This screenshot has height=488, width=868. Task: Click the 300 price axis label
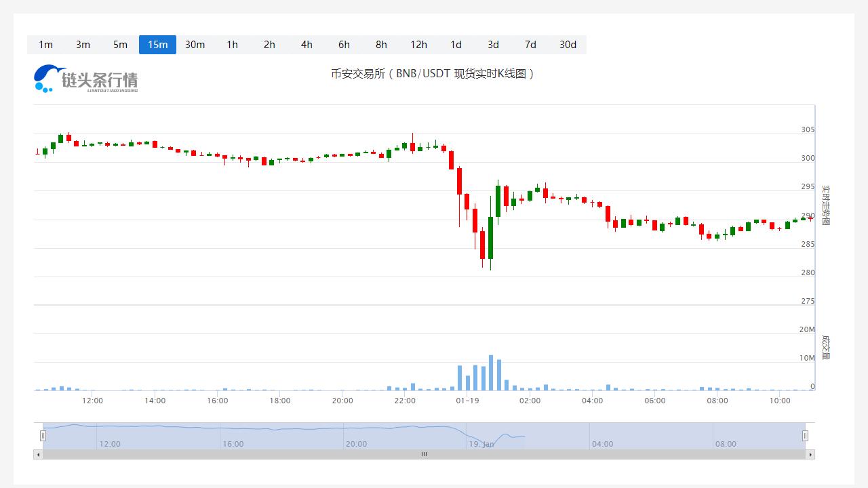tap(808, 158)
